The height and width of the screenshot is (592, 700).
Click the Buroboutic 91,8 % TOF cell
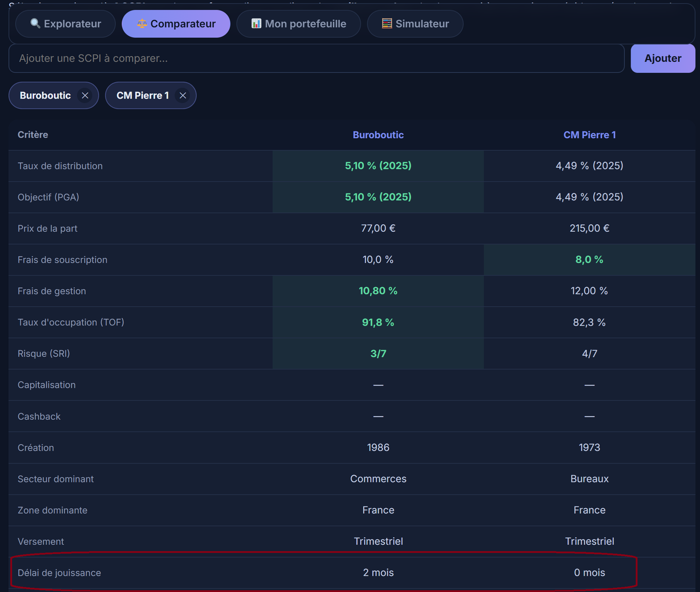pyautogui.click(x=378, y=322)
